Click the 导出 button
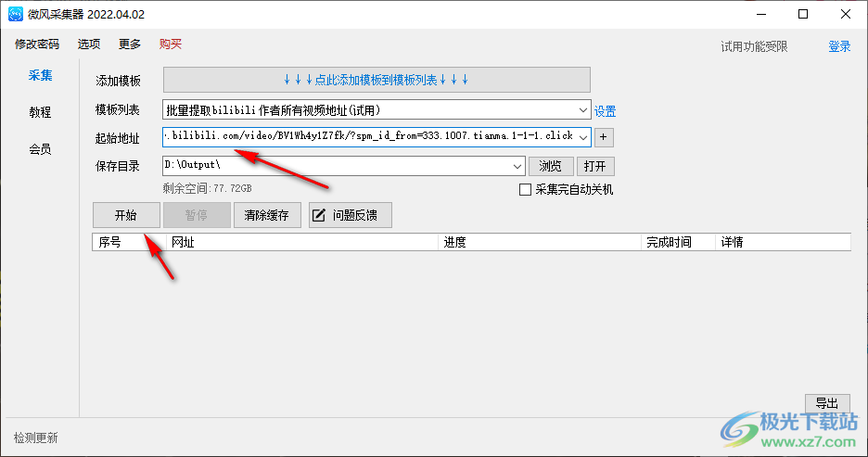The width and height of the screenshot is (868, 457). tap(827, 404)
